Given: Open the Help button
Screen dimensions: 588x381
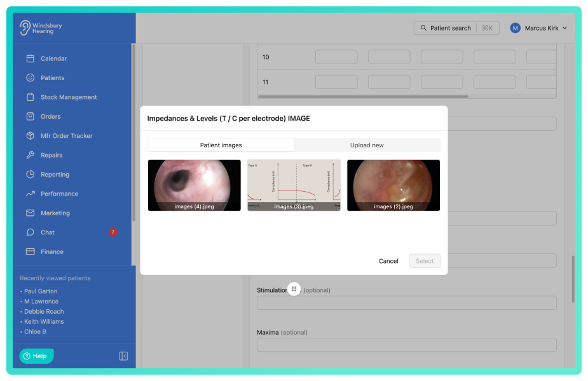Looking at the screenshot, I should point(36,356).
